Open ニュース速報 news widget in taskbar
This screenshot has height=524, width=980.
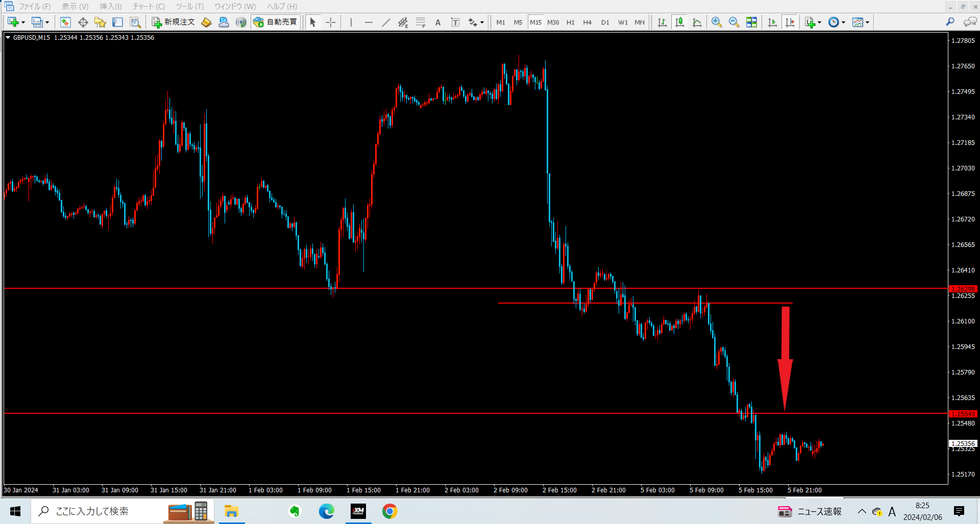pos(810,511)
